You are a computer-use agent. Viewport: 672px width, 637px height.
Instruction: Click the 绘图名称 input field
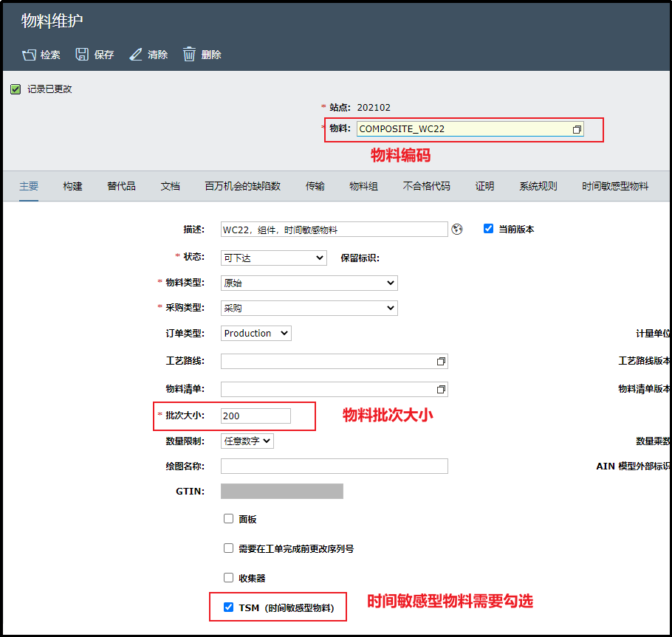pyautogui.click(x=335, y=466)
